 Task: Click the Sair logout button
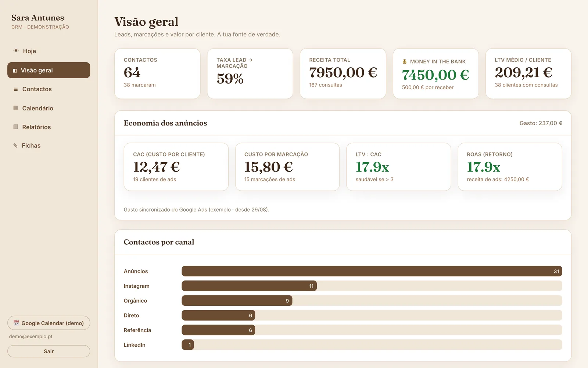pyautogui.click(x=49, y=351)
